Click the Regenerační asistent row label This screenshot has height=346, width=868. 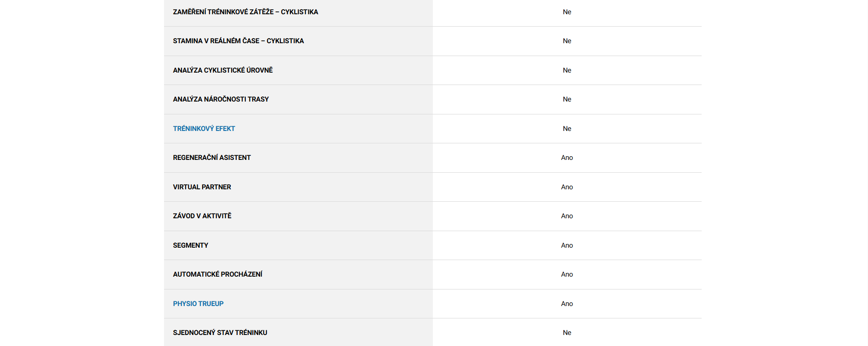pos(212,158)
